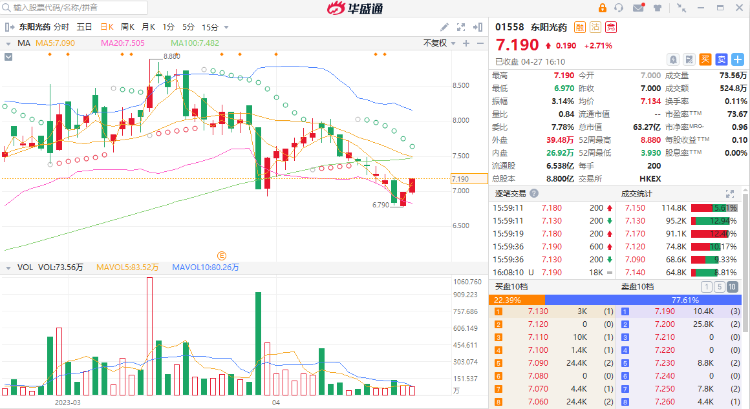Click the red 竞 auction badge icon
Image resolution: width=750 pixels, height=409 pixels.
pos(611,27)
